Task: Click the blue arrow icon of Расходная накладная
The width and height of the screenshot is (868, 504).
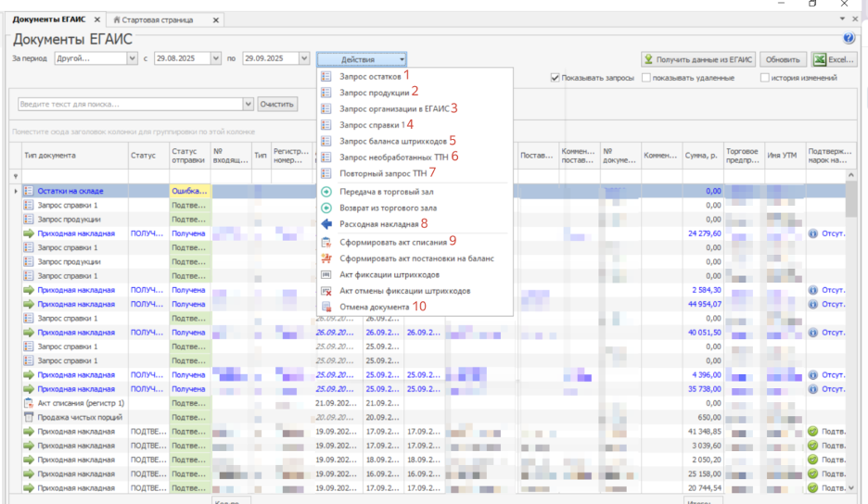Action: (x=326, y=224)
